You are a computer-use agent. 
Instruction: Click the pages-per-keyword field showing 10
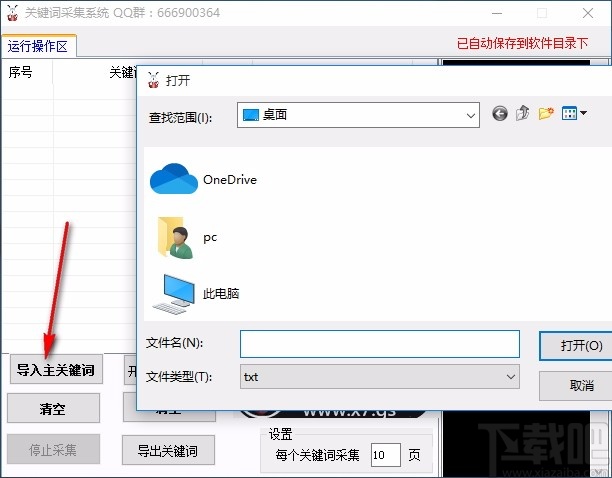tap(385, 455)
